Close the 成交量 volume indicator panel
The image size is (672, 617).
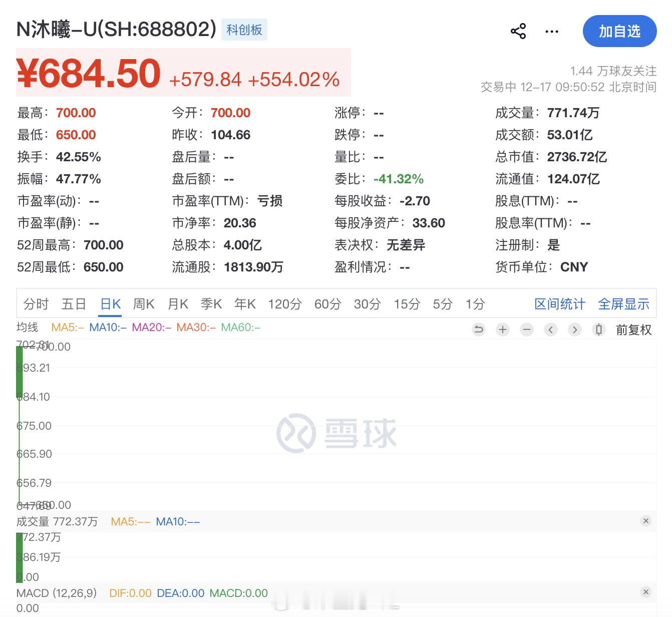646,521
